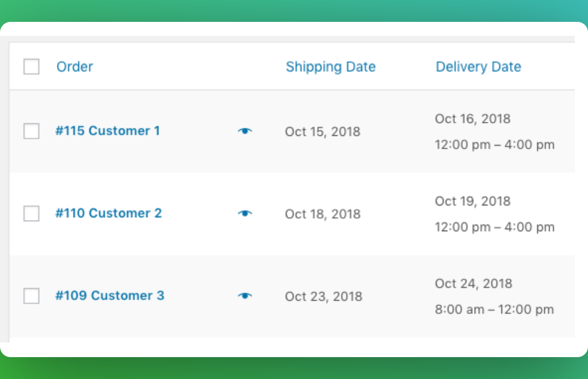
Task: Open order #109 Customer 3
Action: (110, 296)
